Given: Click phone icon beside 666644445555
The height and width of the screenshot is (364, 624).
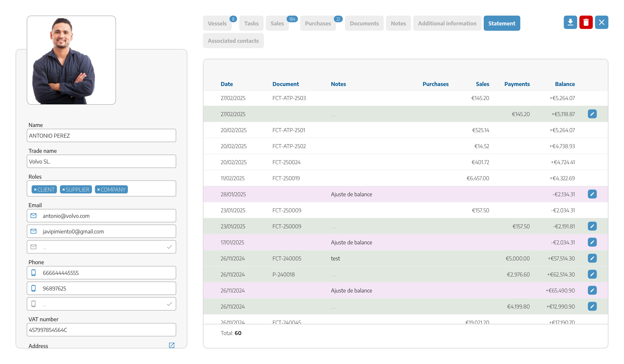Looking at the screenshot, I should 33,273.
